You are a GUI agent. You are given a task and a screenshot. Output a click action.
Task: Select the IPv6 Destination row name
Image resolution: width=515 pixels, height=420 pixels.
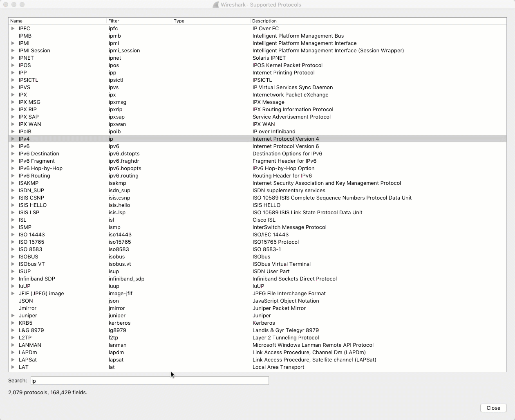tap(39, 153)
